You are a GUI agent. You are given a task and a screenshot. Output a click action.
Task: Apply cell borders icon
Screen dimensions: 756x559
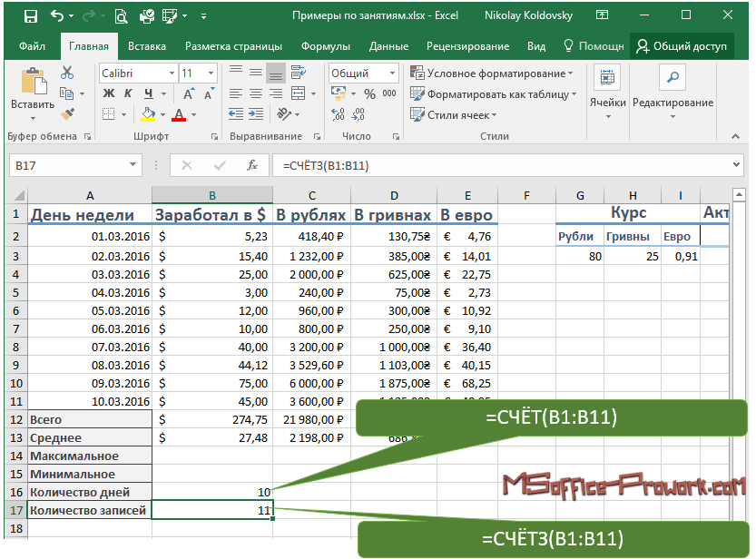click(109, 114)
